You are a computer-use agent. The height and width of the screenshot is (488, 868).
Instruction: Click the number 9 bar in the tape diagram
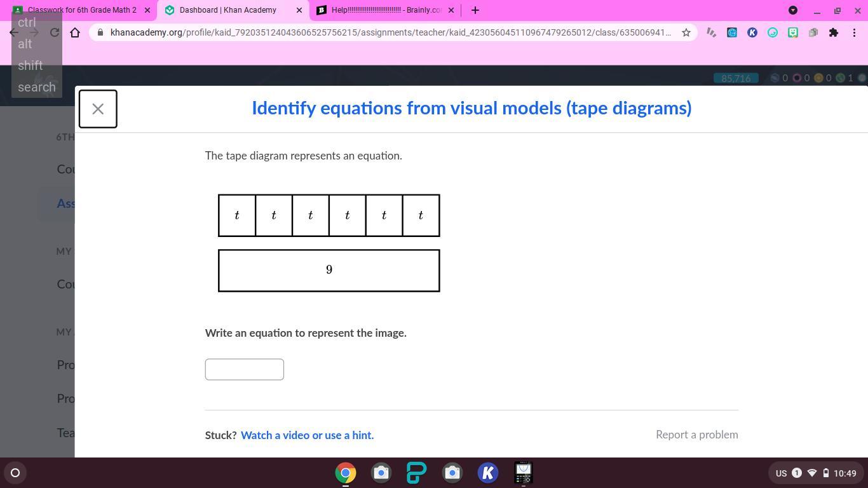click(329, 271)
